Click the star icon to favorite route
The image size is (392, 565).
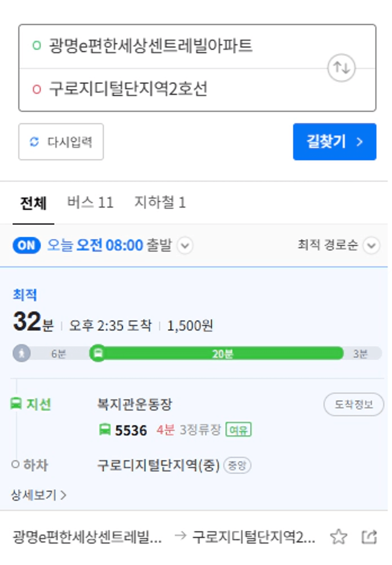pos(339,537)
